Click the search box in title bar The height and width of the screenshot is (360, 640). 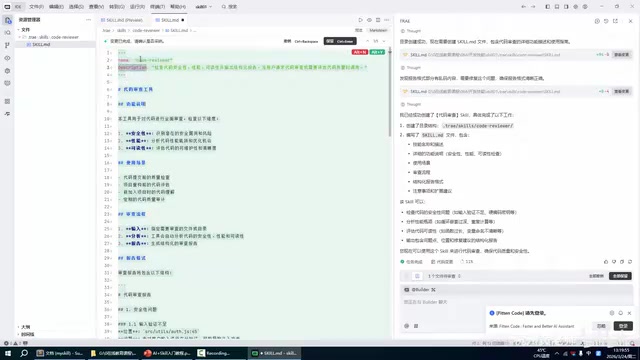(229, 7)
